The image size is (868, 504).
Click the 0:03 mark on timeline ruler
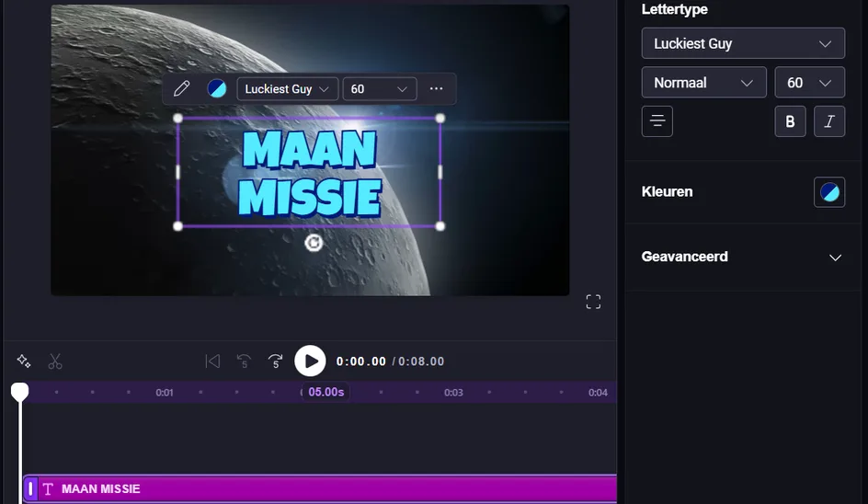[453, 393]
